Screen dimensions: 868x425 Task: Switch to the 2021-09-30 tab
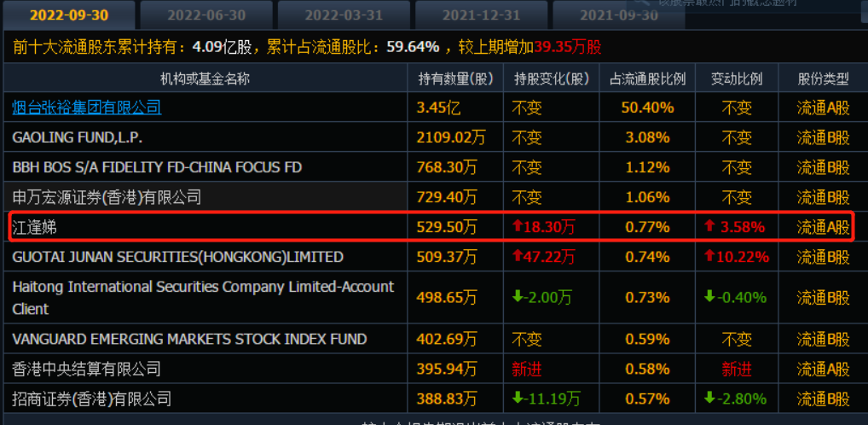coord(618,15)
